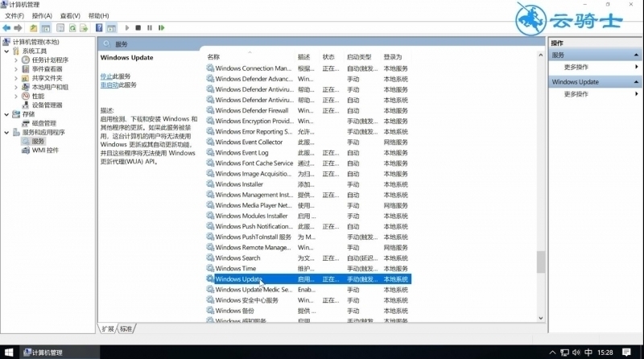Open the 查看(V) menu

(x=70, y=15)
